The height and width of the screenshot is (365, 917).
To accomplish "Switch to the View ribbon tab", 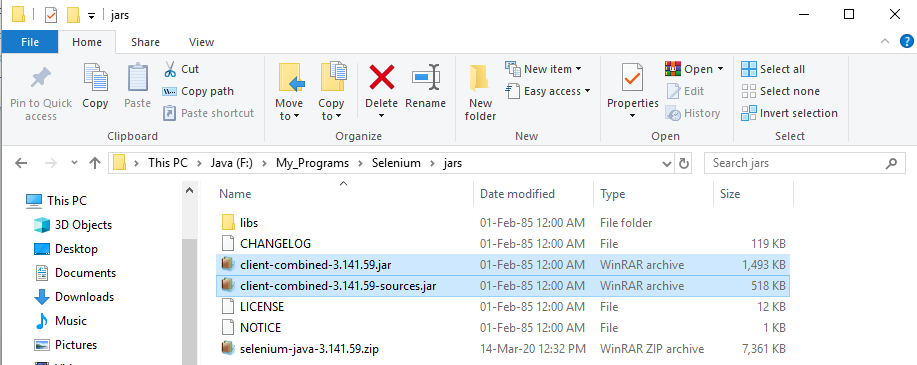I will (x=201, y=42).
